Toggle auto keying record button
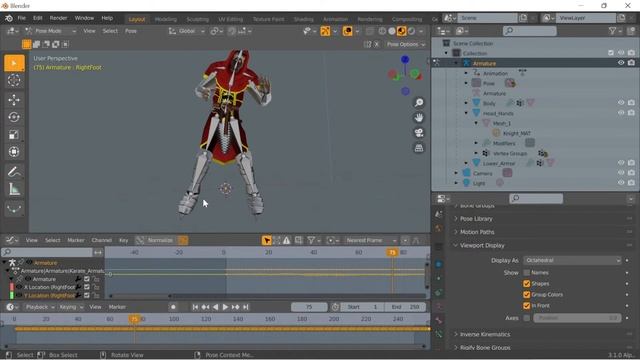This screenshot has height=360, width=640. (173, 307)
